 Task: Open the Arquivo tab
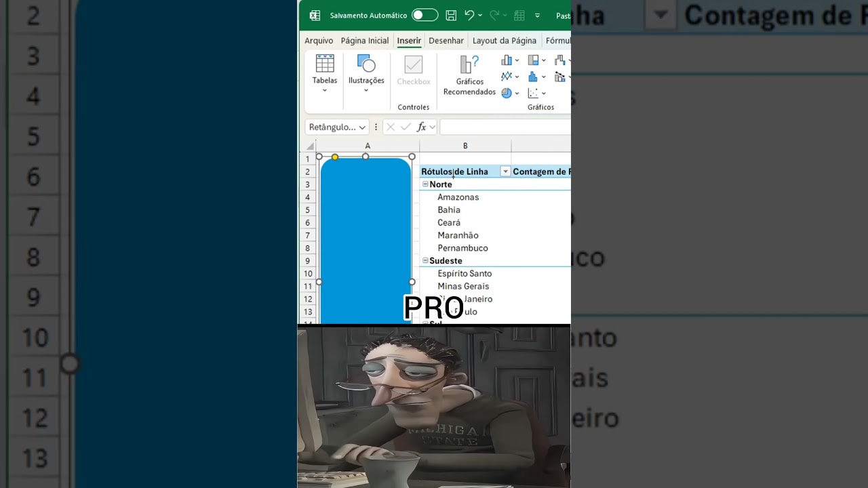coord(319,41)
